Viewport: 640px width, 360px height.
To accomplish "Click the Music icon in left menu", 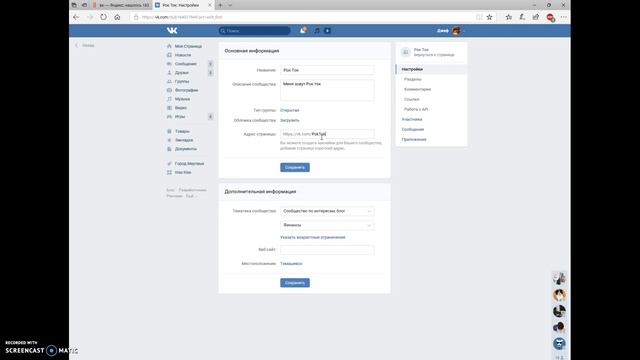I will [x=169, y=99].
